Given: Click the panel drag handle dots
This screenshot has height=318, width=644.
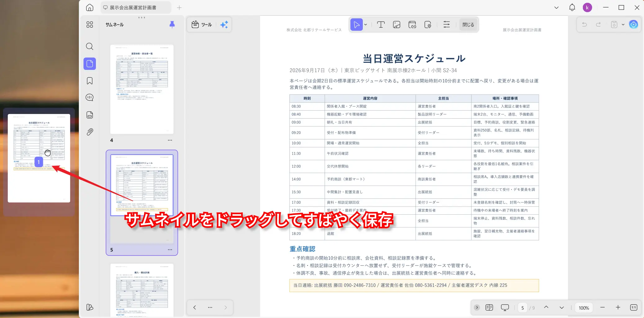Looking at the screenshot, I should coord(142,17).
